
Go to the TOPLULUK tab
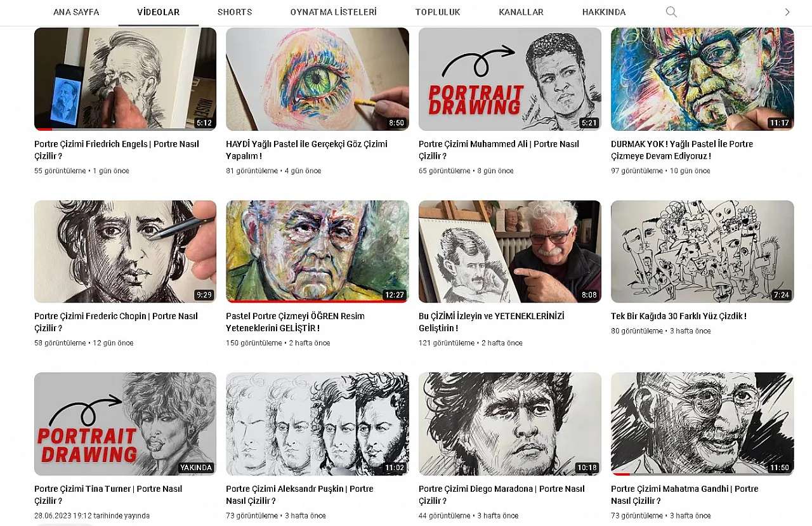click(438, 12)
